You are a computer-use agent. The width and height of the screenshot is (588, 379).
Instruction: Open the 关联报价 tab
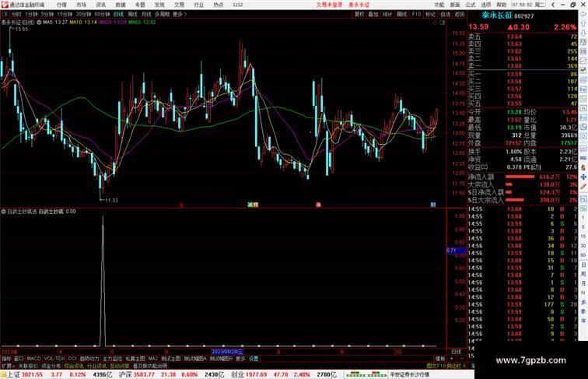tap(28, 366)
